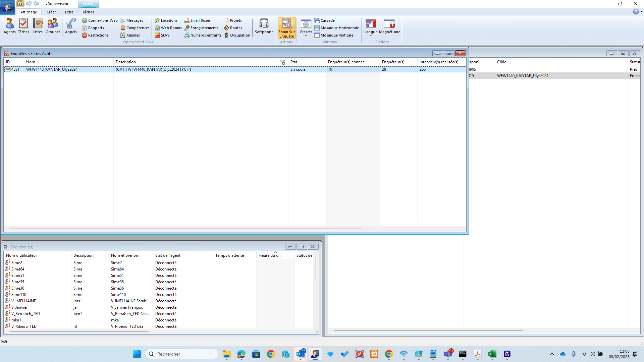Select the WFW1440_KANTAR_Ulys2024 survey row
This screenshot has height=362, width=644.
tap(235, 69)
